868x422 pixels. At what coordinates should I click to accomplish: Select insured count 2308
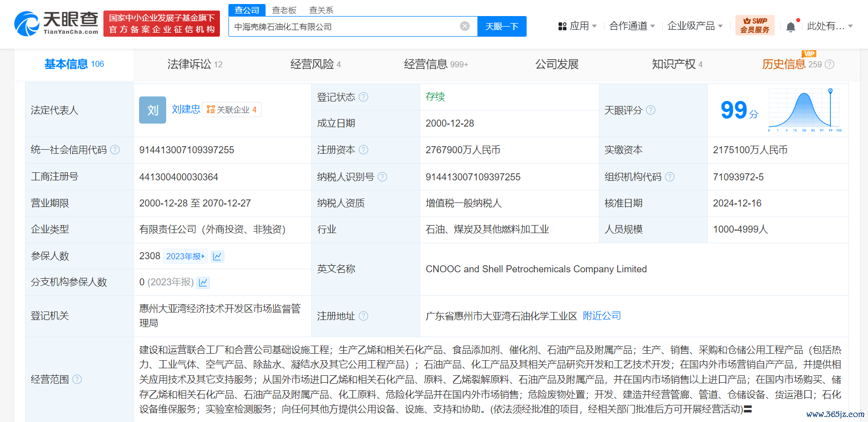150,256
